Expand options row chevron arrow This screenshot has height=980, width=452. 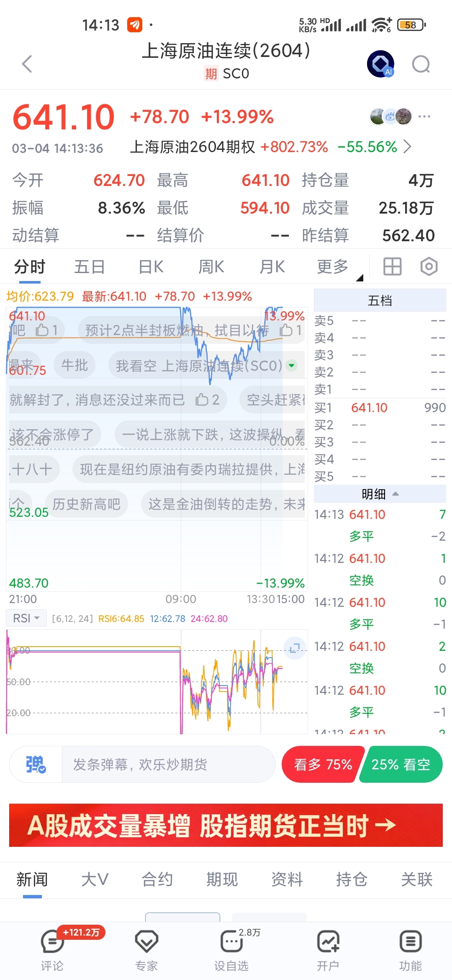(407, 147)
